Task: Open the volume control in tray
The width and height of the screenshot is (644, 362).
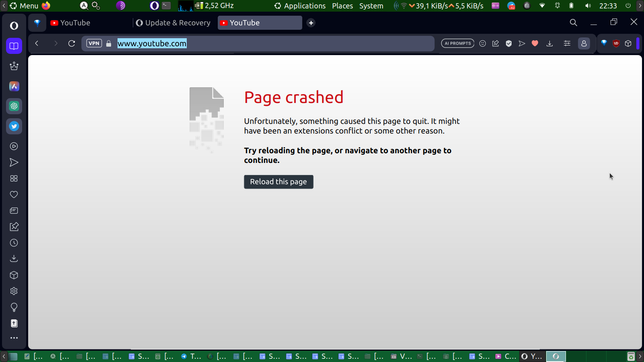Action: [588, 6]
